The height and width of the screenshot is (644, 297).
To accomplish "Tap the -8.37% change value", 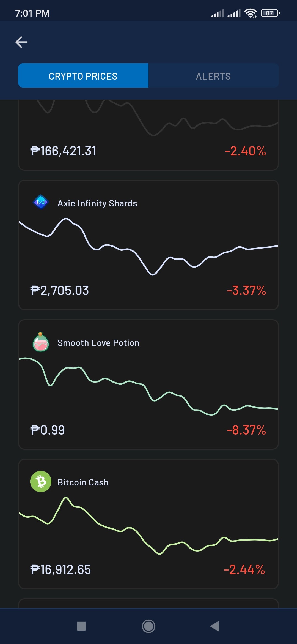I will pyautogui.click(x=246, y=430).
